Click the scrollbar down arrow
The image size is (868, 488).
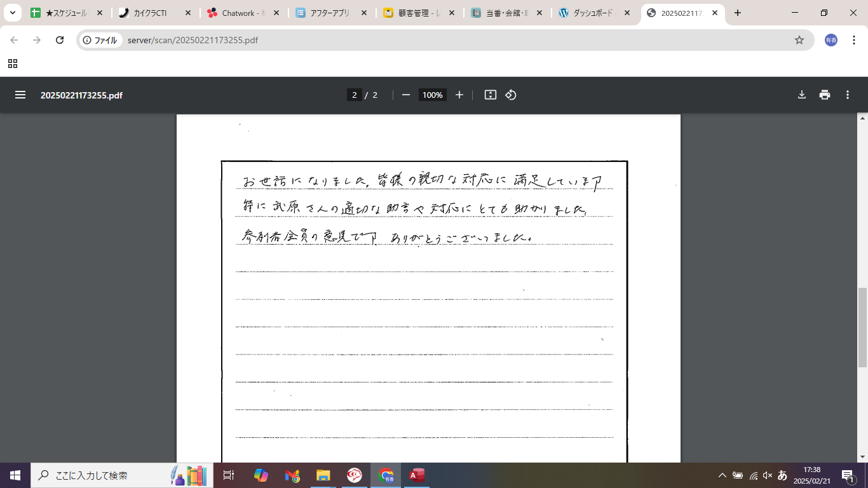click(862, 457)
